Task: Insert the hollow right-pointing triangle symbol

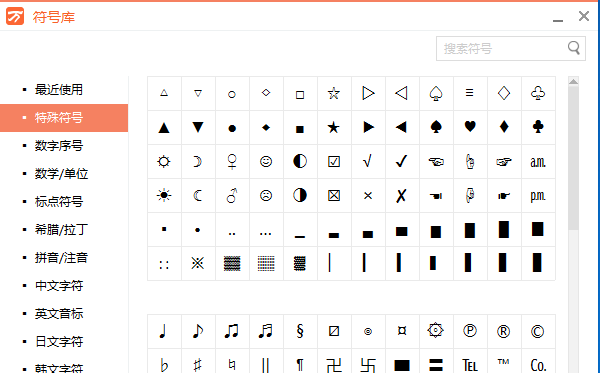Action: pyautogui.click(x=368, y=93)
